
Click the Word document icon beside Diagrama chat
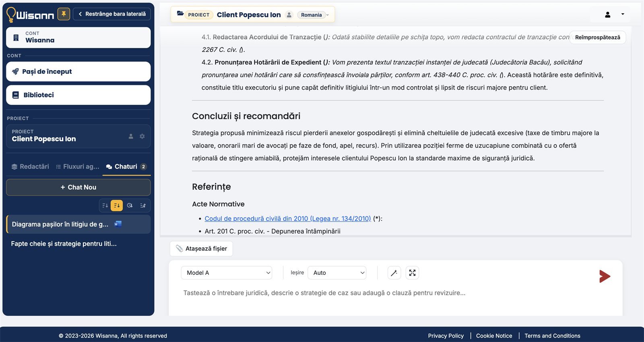pos(118,224)
